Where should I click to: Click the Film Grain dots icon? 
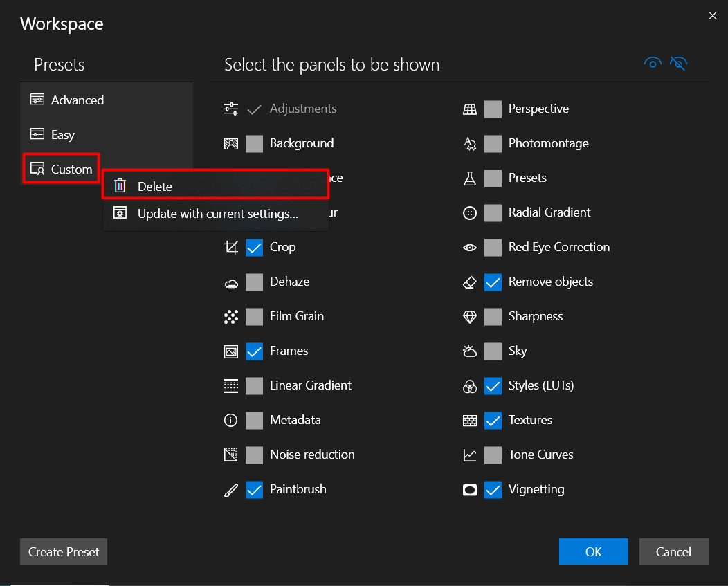pyautogui.click(x=230, y=317)
